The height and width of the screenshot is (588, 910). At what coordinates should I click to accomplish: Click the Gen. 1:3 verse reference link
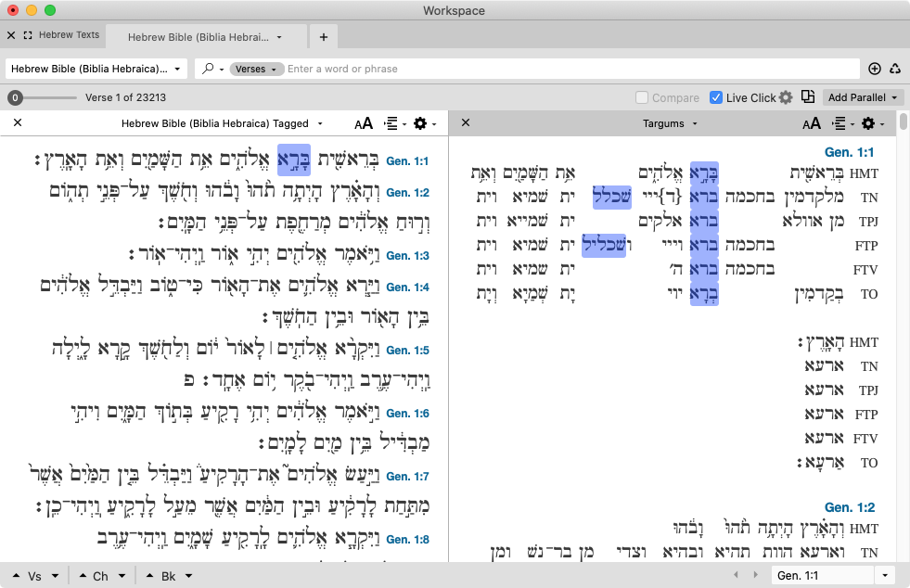pos(407,255)
